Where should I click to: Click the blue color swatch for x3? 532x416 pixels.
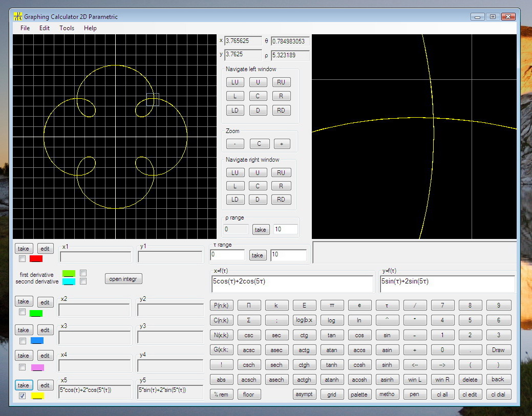[37, 340]
